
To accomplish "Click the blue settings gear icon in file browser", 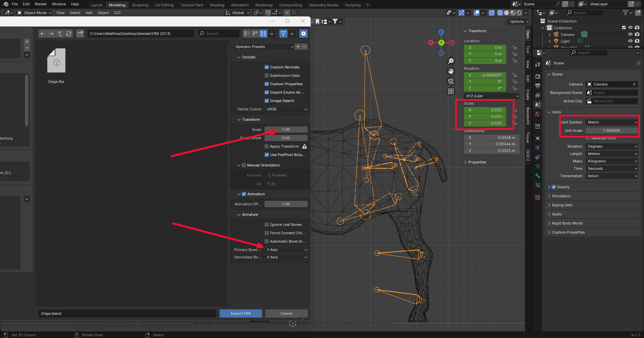I will tap(304, 34).
